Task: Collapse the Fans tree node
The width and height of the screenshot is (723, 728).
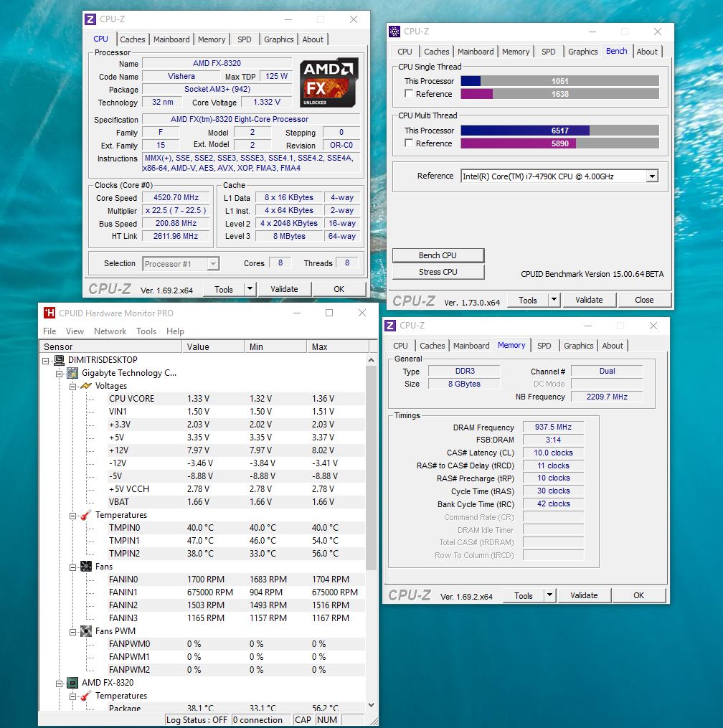Action: (x=72, y=567)
